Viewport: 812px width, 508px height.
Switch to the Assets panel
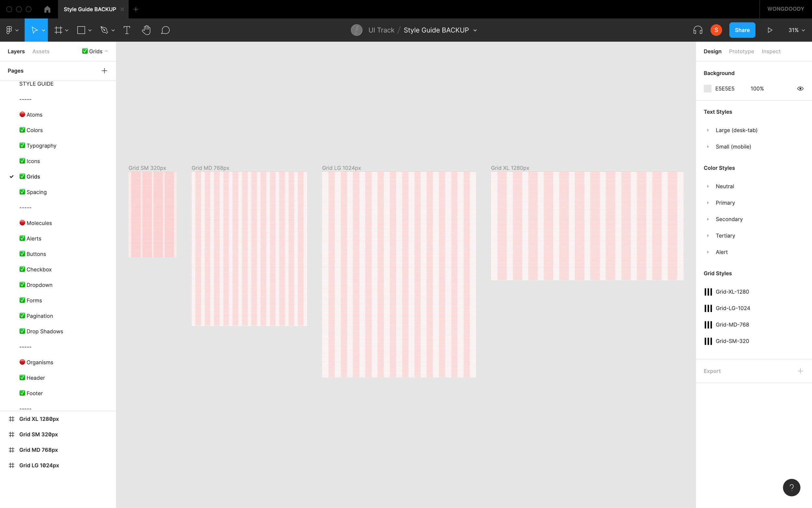pyautogui.click(x=41, y=51)
